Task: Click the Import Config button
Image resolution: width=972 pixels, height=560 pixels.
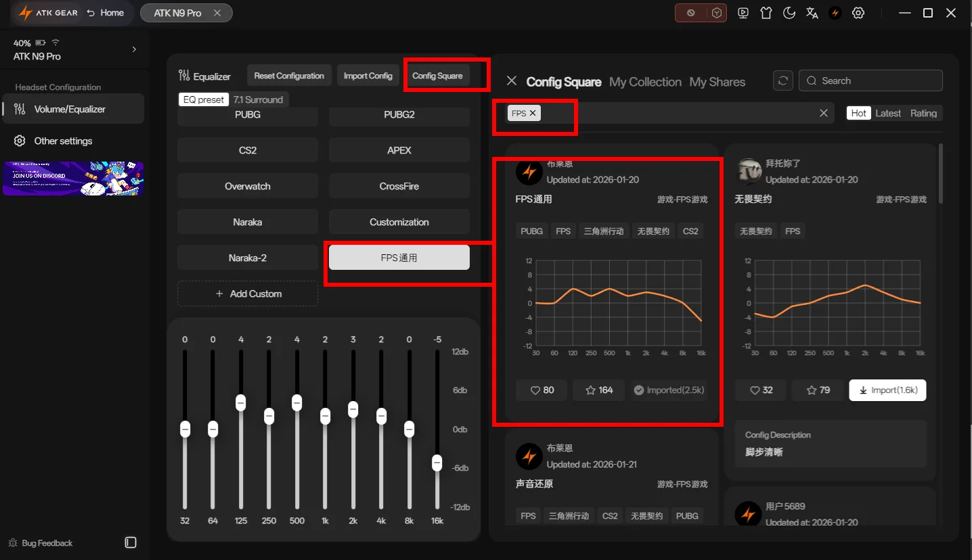Action: tap(368, 76)
